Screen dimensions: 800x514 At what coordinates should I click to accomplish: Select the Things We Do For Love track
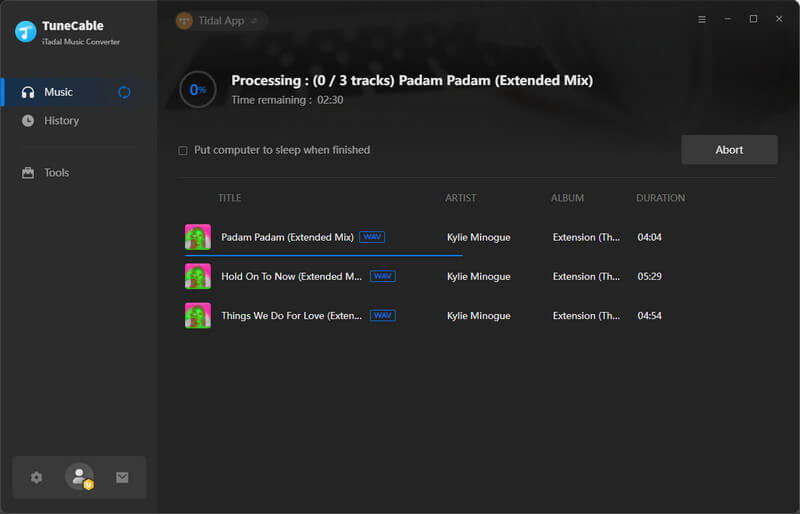coord(291,316)
